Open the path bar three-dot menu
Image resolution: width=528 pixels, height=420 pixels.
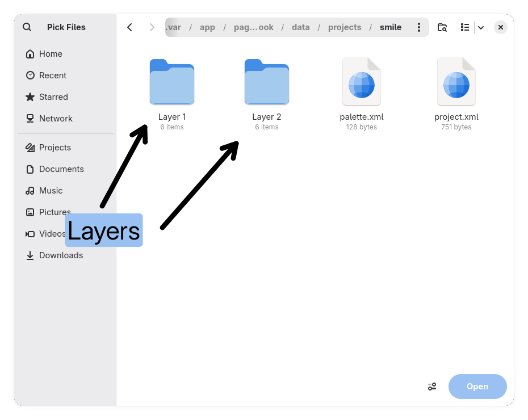pyautogui.click(x=418, y=27)
